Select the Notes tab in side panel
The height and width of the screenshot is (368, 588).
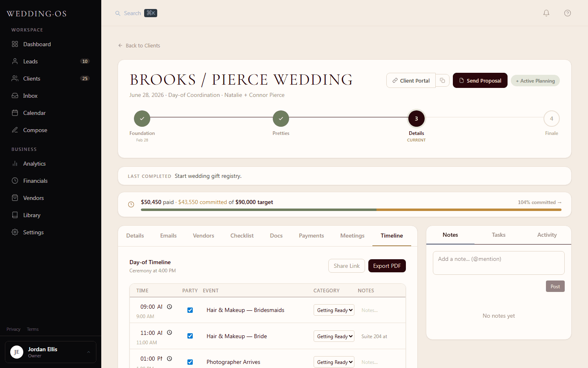point(450,235)
